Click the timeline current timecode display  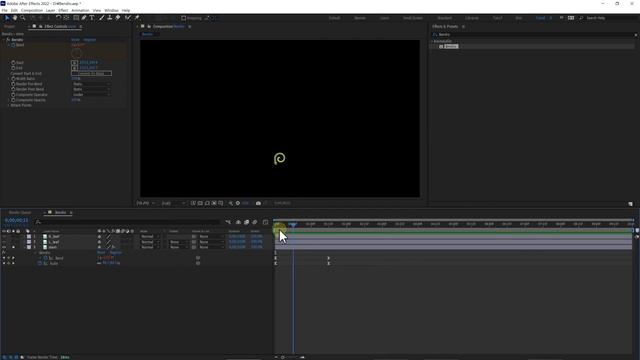[x=17, y=220]
